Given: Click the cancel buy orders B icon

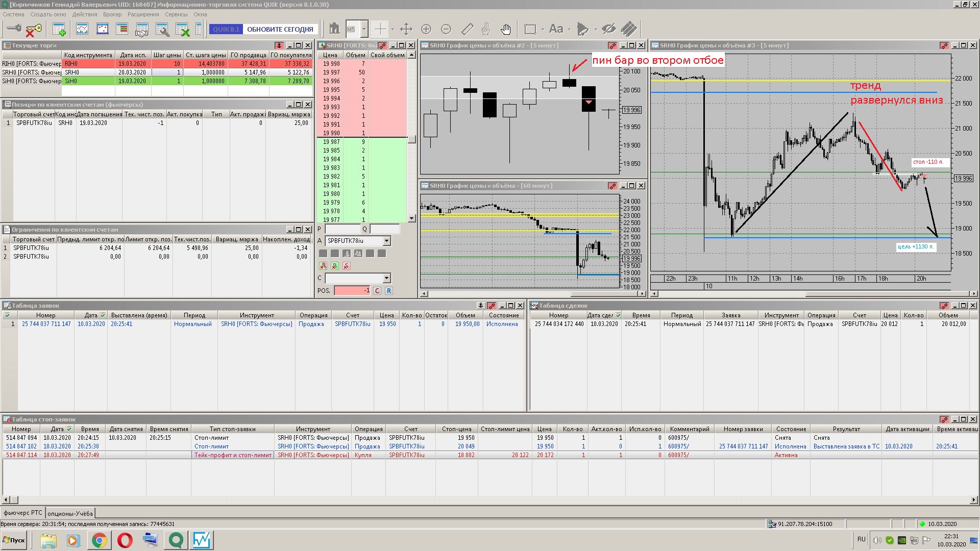Looking at the screenshot, I should pyautogui.click(x=335, y=266).
